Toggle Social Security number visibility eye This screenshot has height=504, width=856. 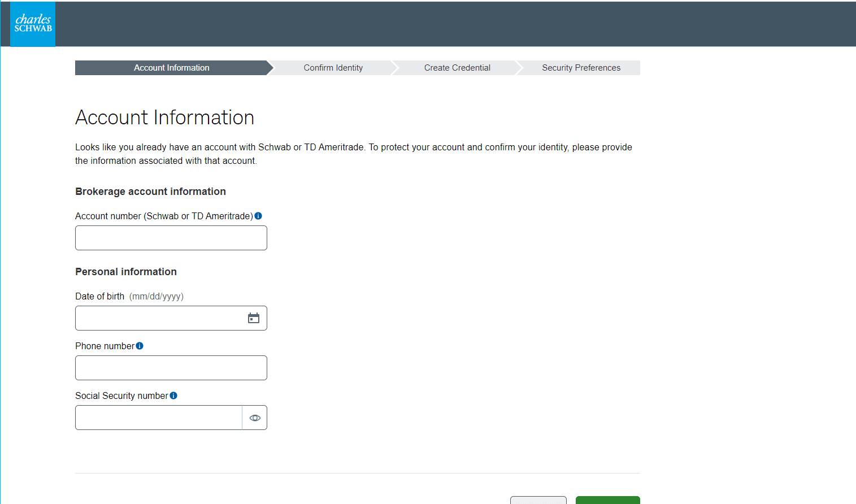tap(255, 418)
